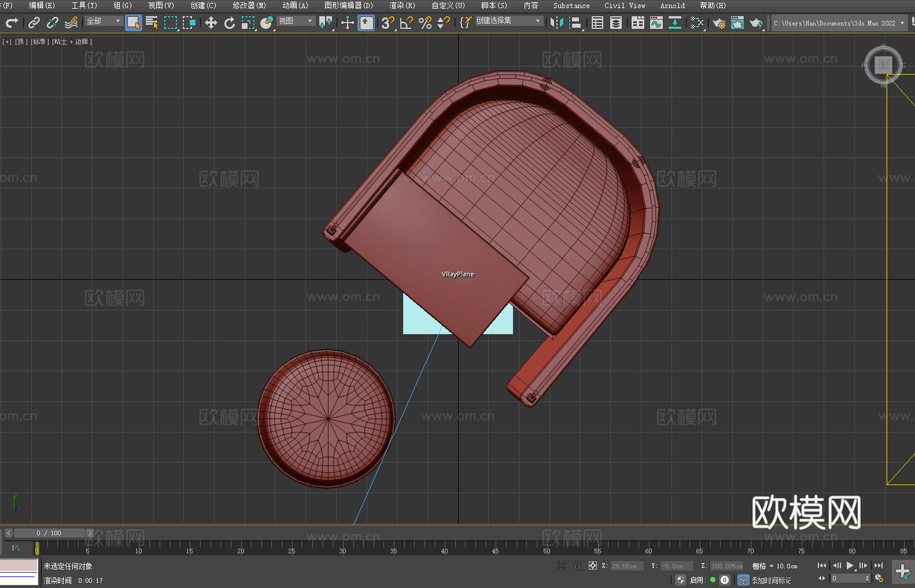Open Civil View menu
The height and width of the screenshot is (588, 915).
coord(625,5)
